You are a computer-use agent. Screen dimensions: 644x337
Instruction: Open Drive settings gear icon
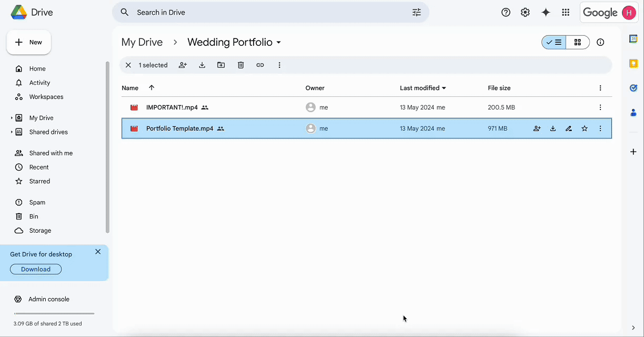click(525, 13)
